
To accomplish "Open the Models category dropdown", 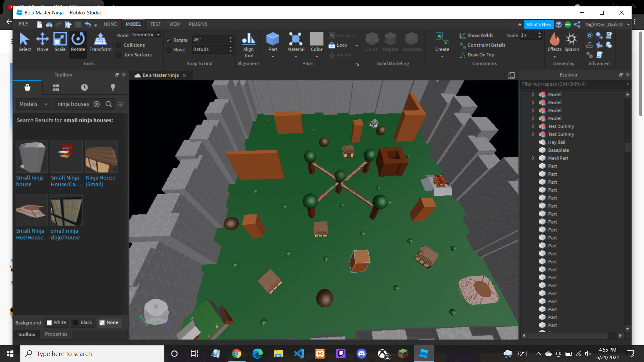I will (33, 104).
